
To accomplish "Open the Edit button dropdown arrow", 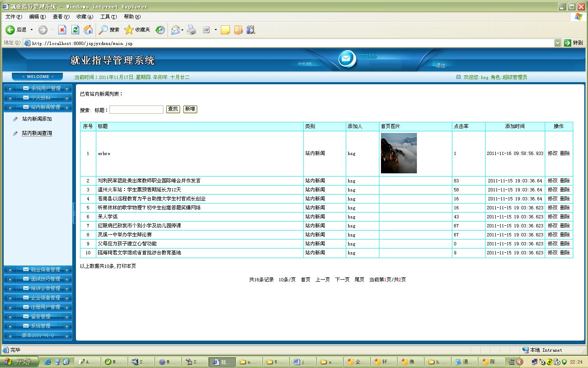I will tap(216, 30).
